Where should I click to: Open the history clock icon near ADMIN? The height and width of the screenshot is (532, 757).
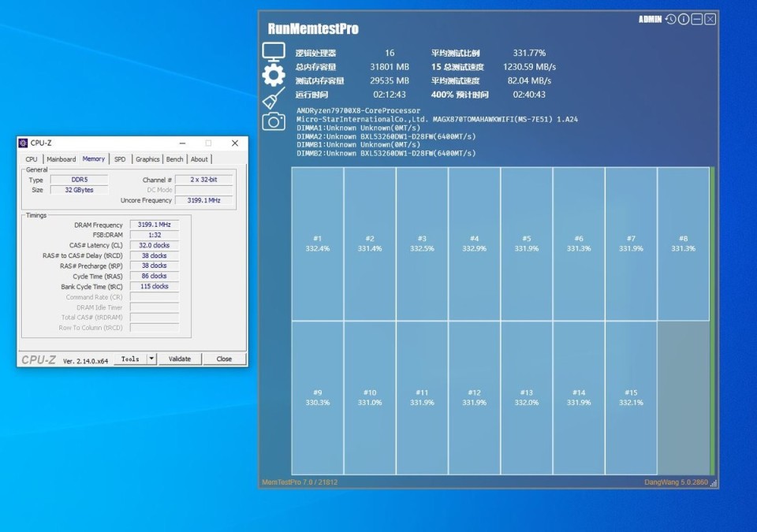pyautogui.click(x=670, y=19)
